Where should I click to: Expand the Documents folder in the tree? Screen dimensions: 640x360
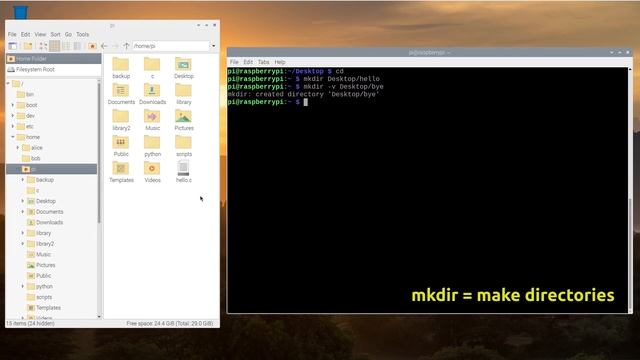22,211
